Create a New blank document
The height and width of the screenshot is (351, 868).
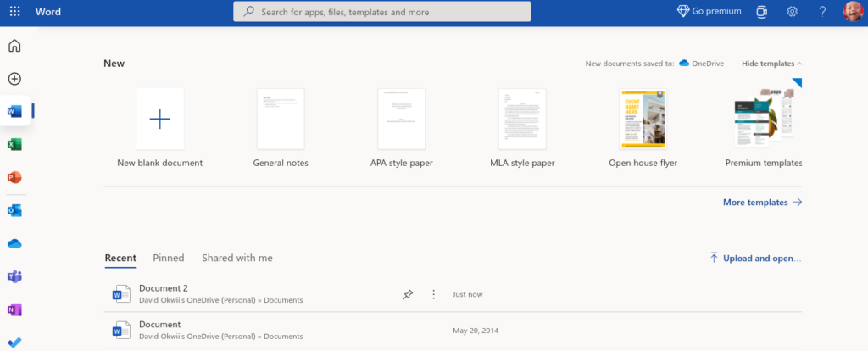pos(160,119)
